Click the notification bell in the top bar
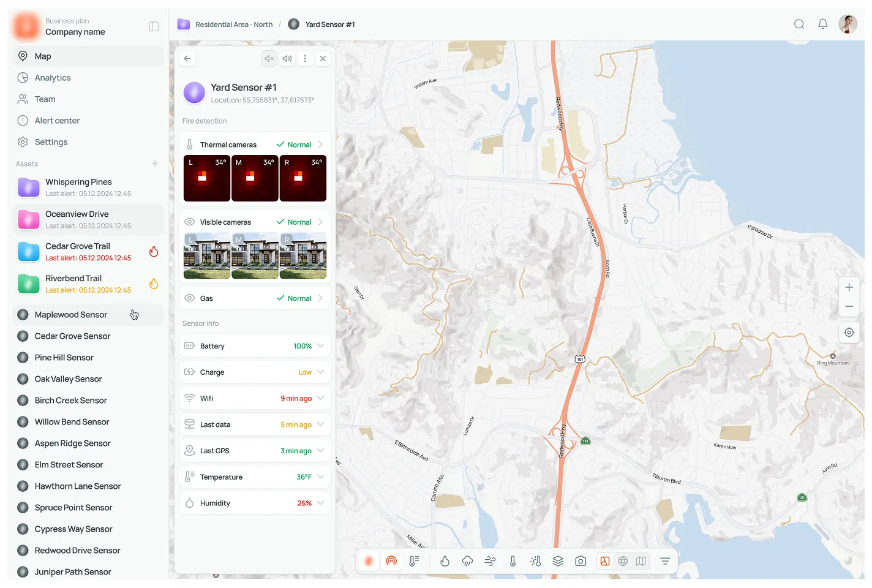The image size is (872, 588). pos(823,24)
